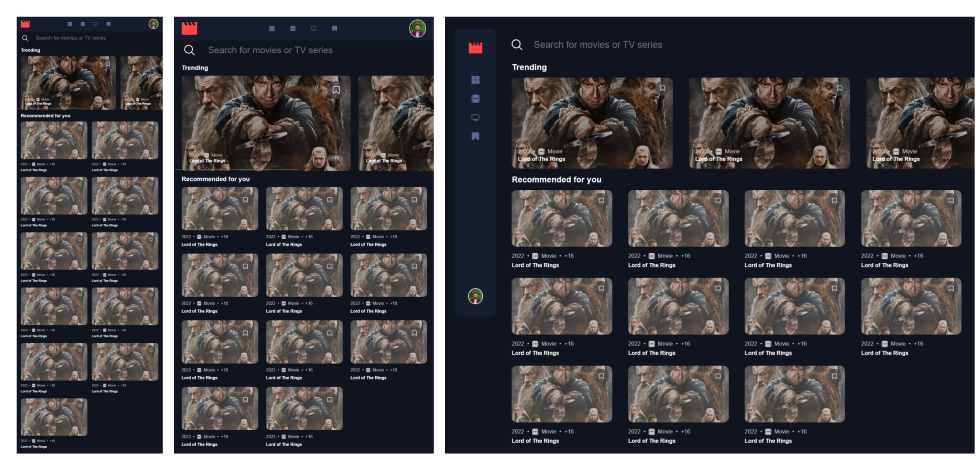Bookmark last Recommended card in tablet top row
Screen dimensions: 980x459
pyautogui.click(x=414, y=200)
